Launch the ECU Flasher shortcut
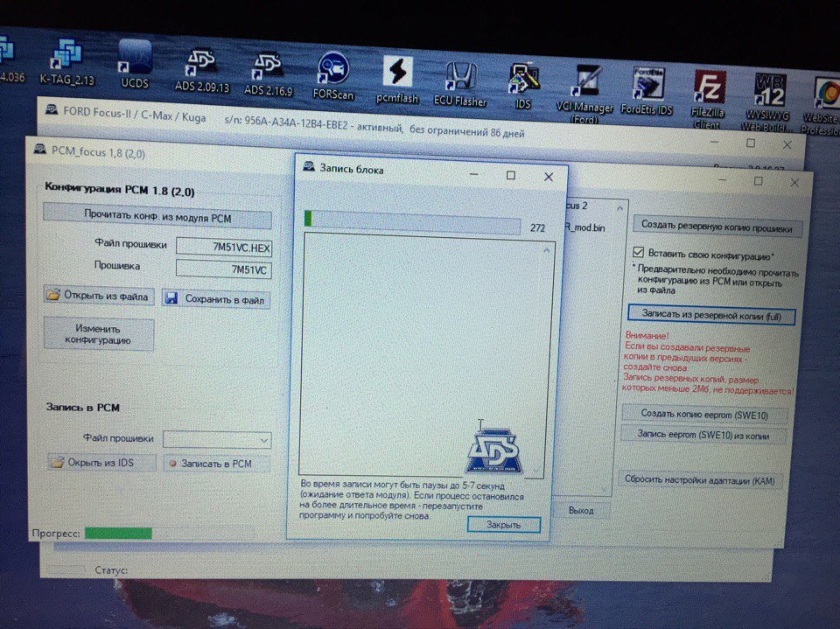The width and height of the screenshot is (840, 629). pos(460,84)
